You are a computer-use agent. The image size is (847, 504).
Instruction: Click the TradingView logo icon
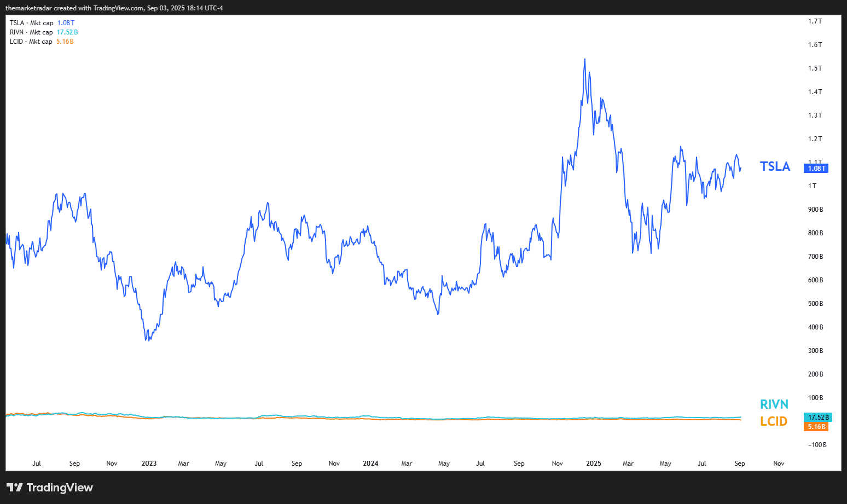click(x=15, y=488)
